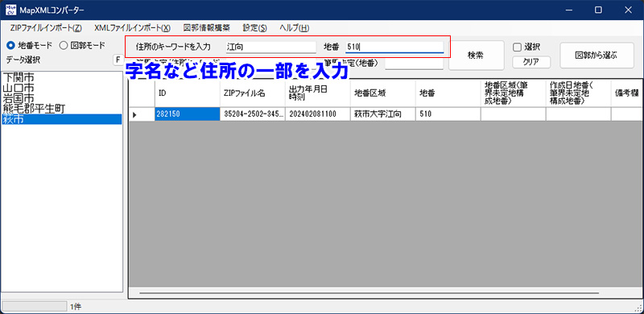Screen dimensions: 644x314
Task: Open the XMLファイルインポート menu
Action: click(132, 28)
